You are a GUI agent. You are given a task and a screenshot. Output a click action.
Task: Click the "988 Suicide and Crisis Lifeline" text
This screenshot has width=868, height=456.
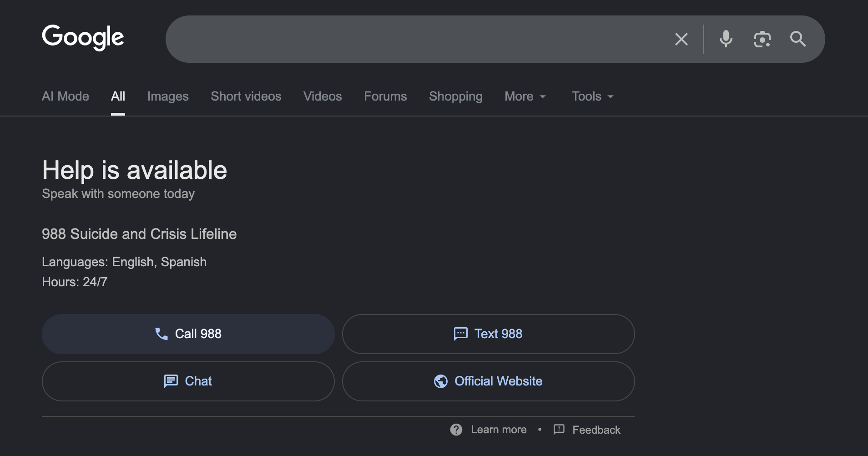click(x=139, y=234)
